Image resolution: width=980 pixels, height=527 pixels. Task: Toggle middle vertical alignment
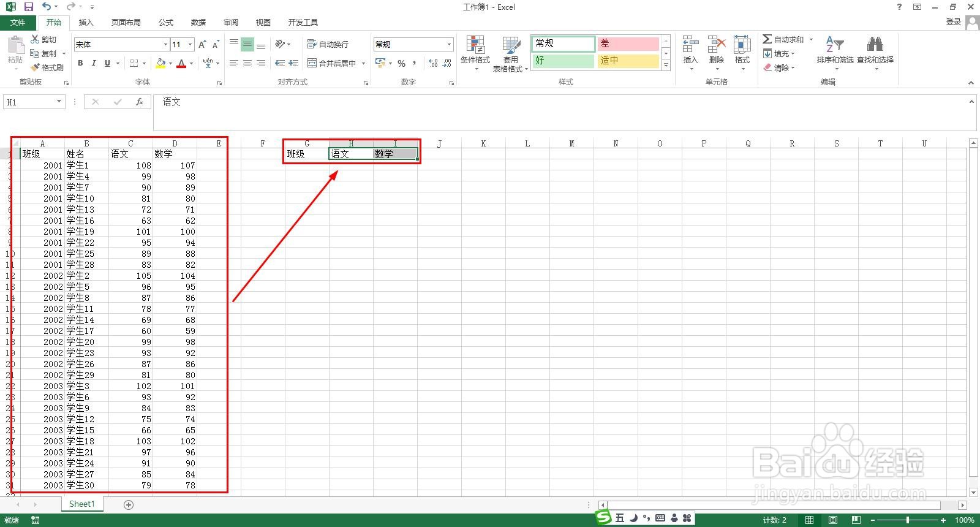[x=247, y=44]
